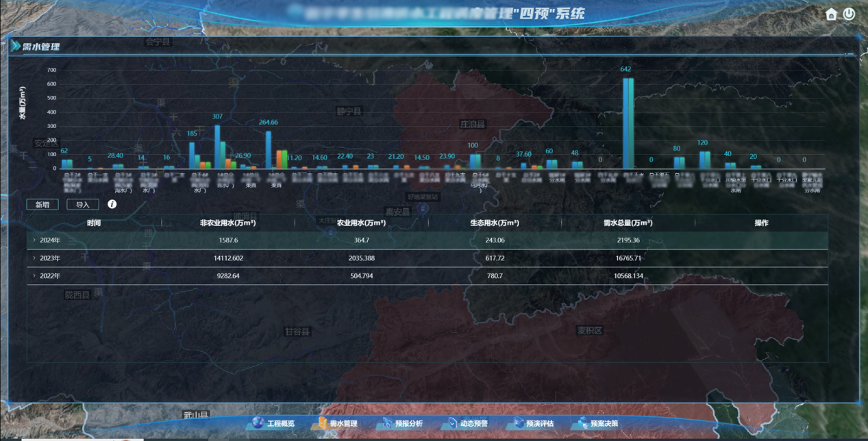Screen dimensions: 868x441
Task: Click the globe icon for 工程概览
Action: 258,423
